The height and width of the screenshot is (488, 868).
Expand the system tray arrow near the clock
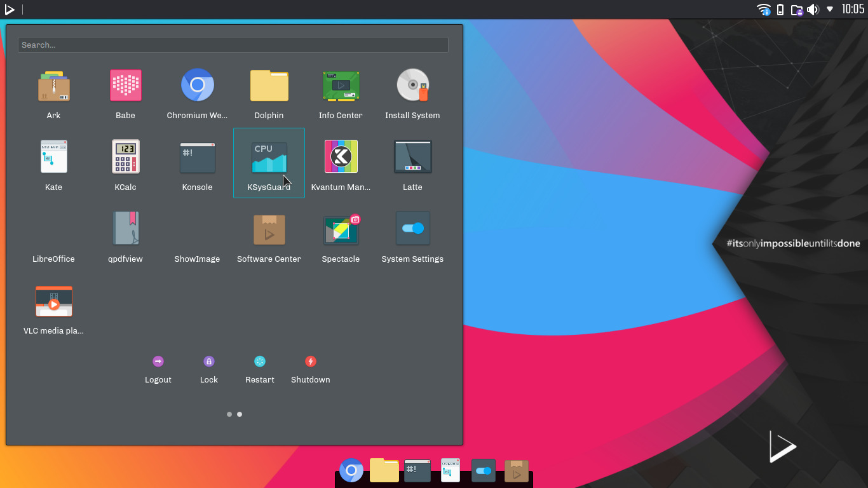pyautogui.click(x=830, y=10)
